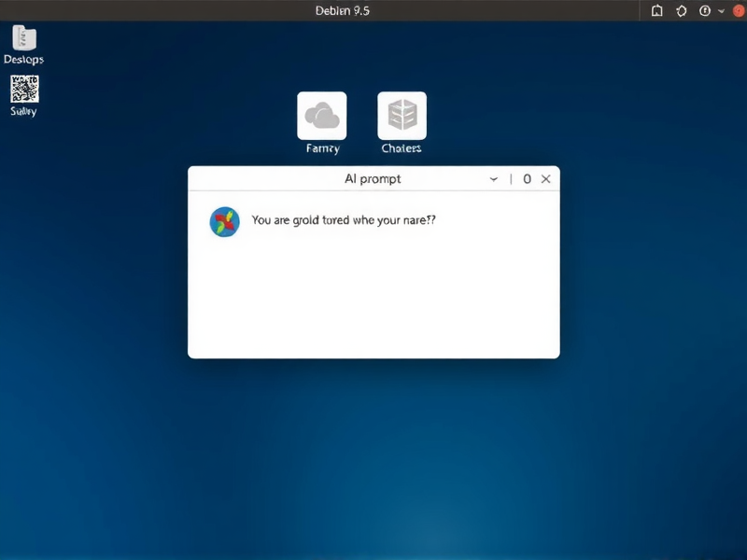Open the gear icon in the top bar
The height and width of the screenshot is (560, 747).
[680, 11]
